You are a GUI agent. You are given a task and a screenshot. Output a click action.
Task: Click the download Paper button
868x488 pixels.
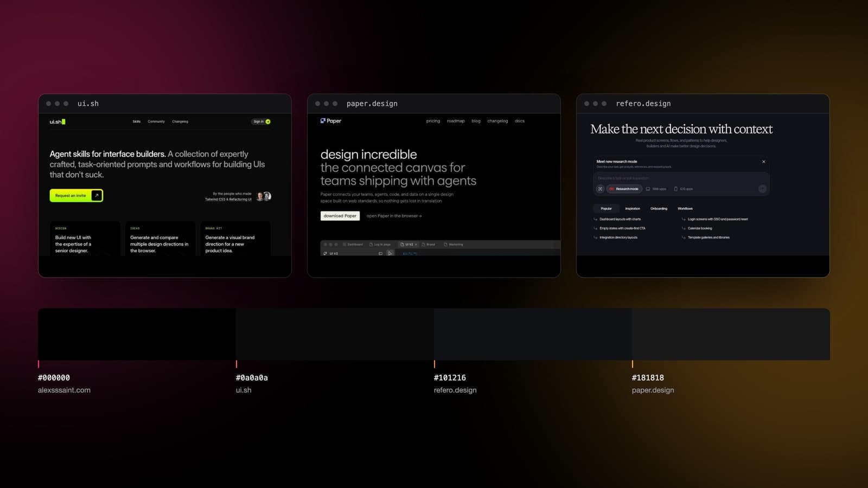coord(340,216)
